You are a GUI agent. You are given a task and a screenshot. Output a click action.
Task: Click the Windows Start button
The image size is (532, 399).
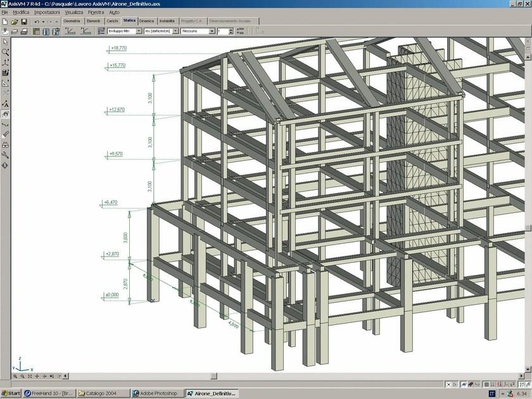click(11, 393)
